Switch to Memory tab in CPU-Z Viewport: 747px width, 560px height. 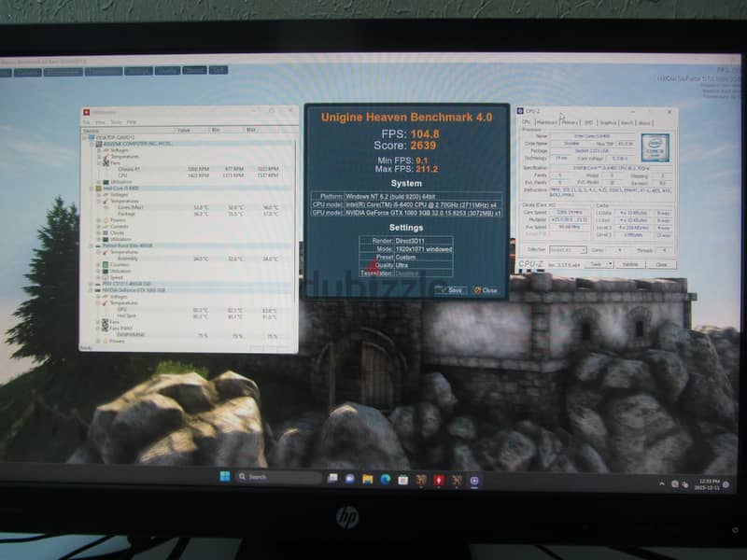point(570,123)
